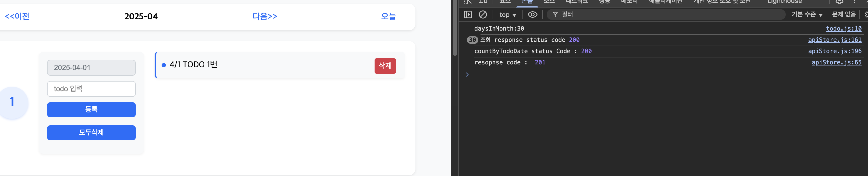Select the countByTodoDate status Code log

(x=533, y=51)
